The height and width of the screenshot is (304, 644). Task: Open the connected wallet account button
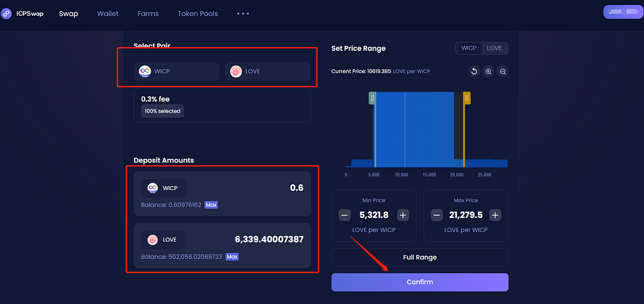tap(623, 12)
